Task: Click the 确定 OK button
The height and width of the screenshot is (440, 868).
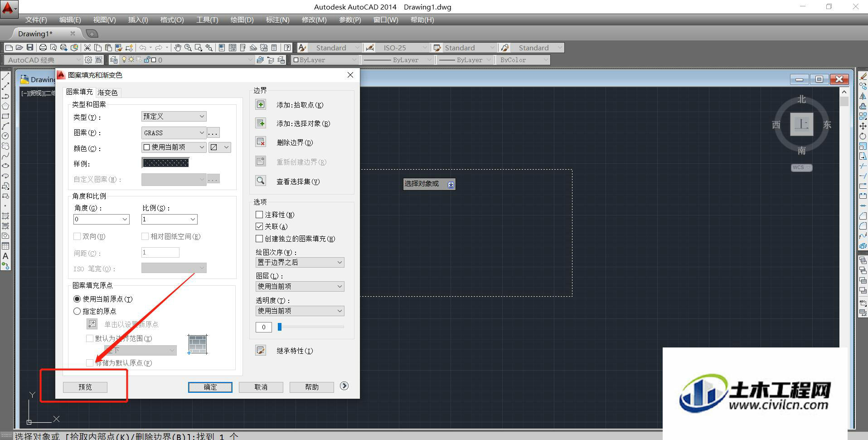Action: click(210, 387)
